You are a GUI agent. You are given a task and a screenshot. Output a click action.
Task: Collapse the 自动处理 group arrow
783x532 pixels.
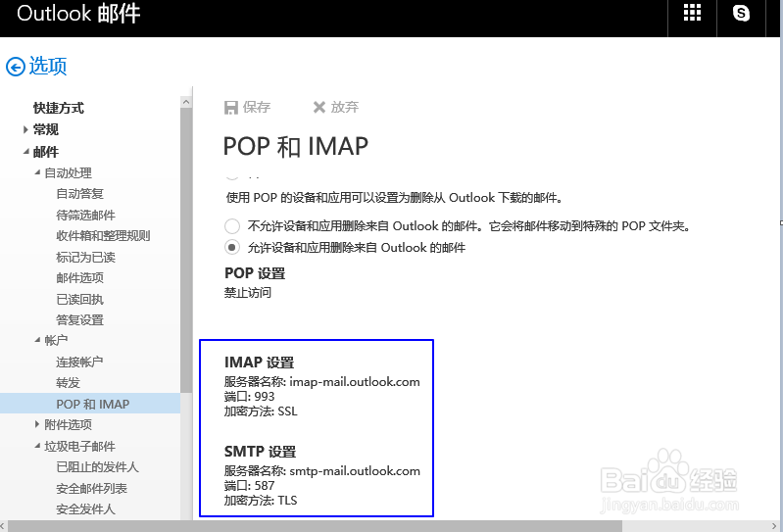pyautogui.click(x=37, y=172)
